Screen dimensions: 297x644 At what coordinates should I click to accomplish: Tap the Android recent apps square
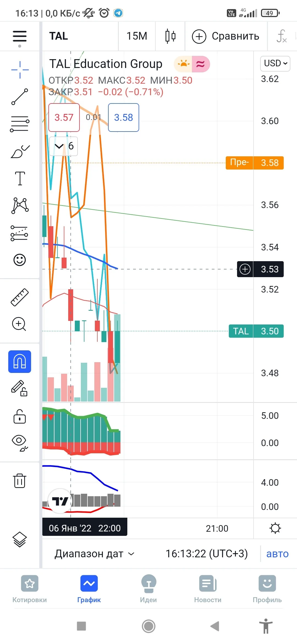point(81,626)
